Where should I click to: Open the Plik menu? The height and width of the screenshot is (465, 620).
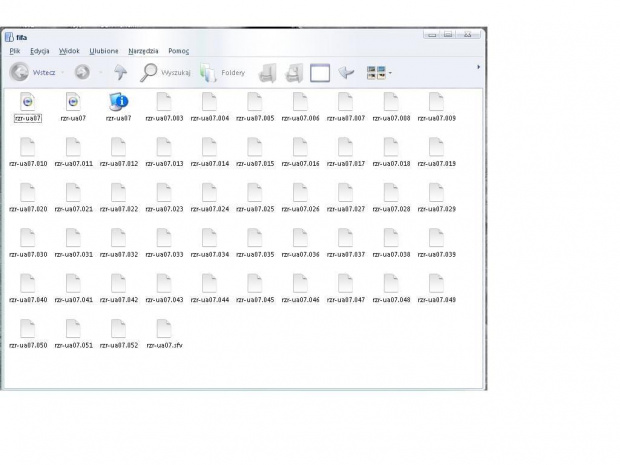(15, 50)
